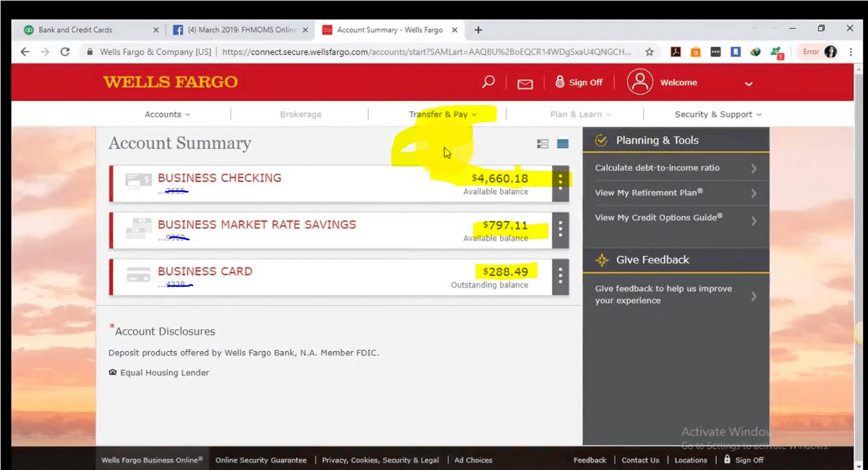Select the Account Summary - Wells Fargo tab
This screenshot has width=868, height=470.
(389, 30)
